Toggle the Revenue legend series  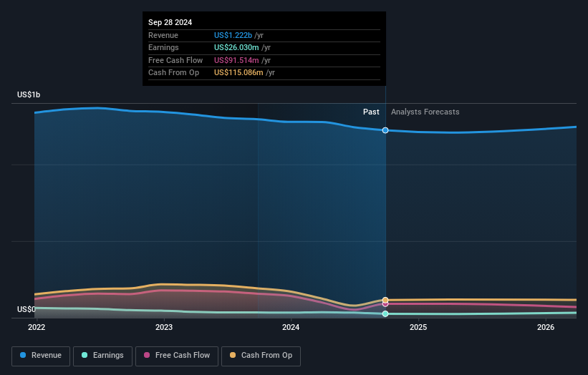pos(41,356)
